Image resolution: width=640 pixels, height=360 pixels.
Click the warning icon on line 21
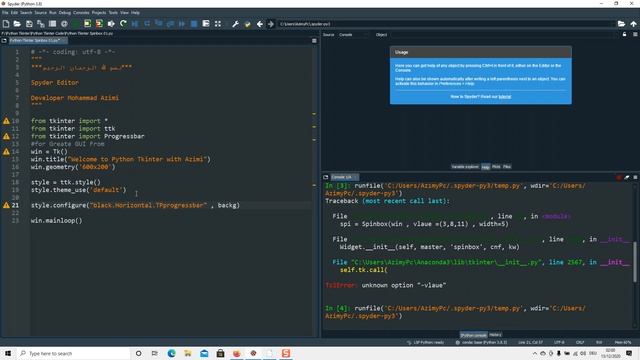tap(6, 205)
